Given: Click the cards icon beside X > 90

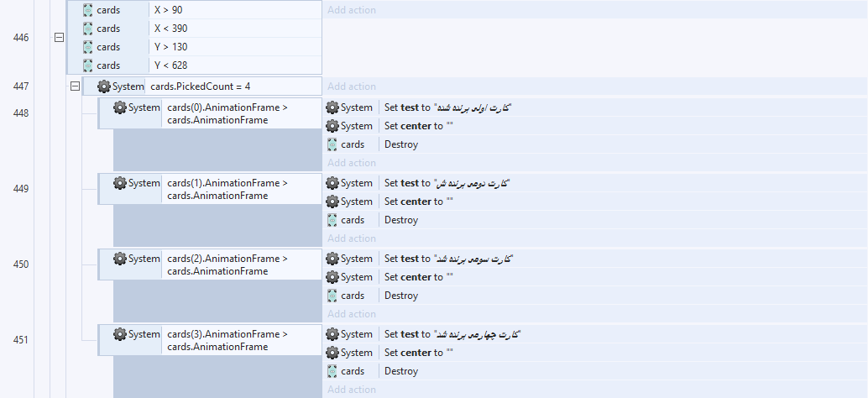Looking at the screenshot, I should [87, 10].
